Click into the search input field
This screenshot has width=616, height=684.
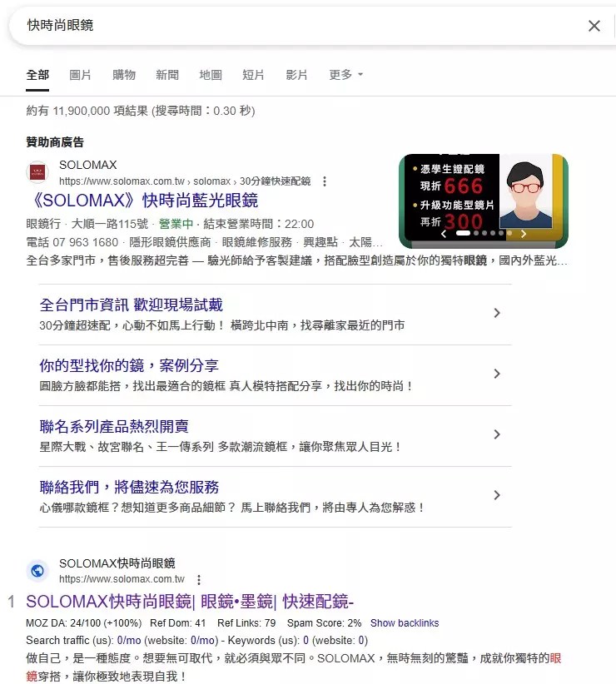click(x=291, y=26)
